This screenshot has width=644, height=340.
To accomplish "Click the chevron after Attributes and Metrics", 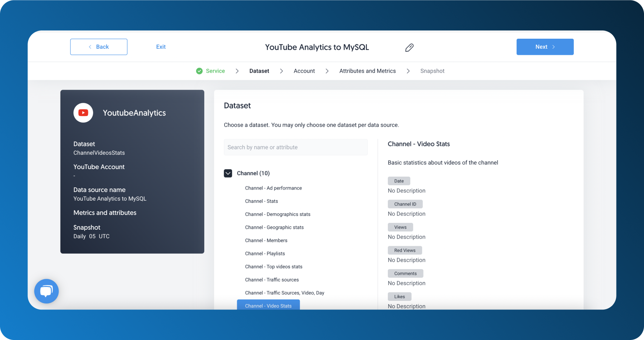I will pyautogui.click(x=408, y=71).
